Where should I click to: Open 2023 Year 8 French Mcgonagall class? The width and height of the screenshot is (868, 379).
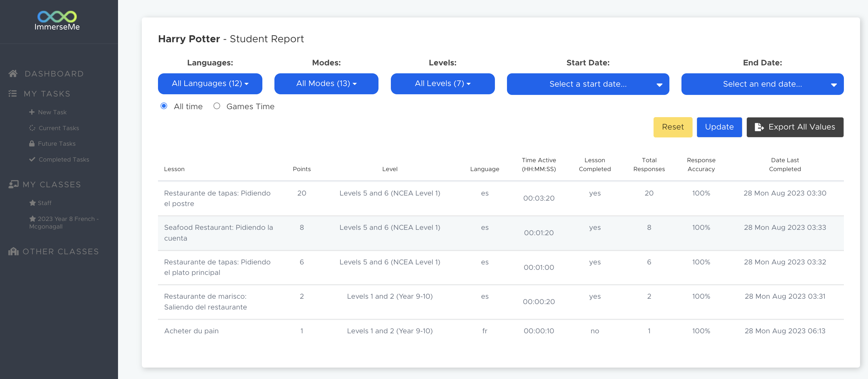[x=64, y=222]
